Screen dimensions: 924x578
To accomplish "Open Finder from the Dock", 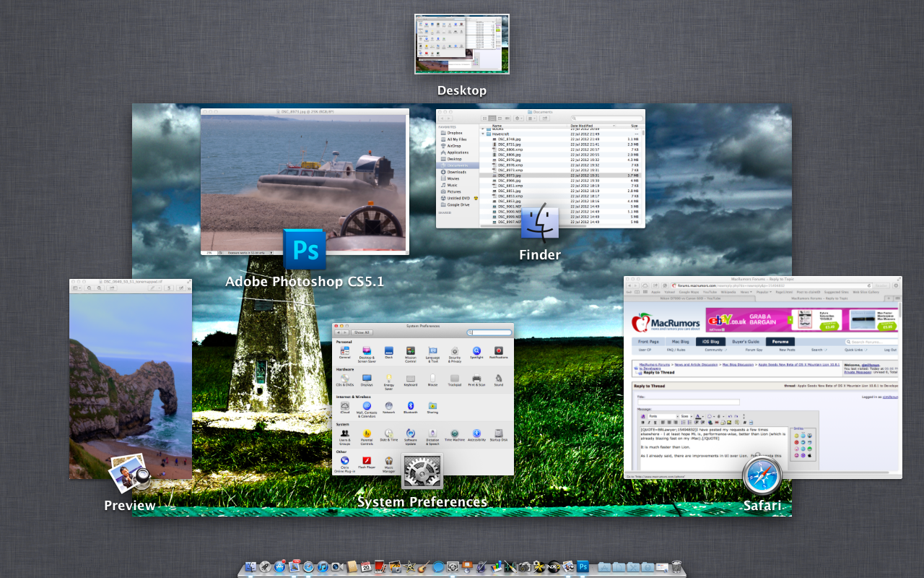I will click(250, 566).
